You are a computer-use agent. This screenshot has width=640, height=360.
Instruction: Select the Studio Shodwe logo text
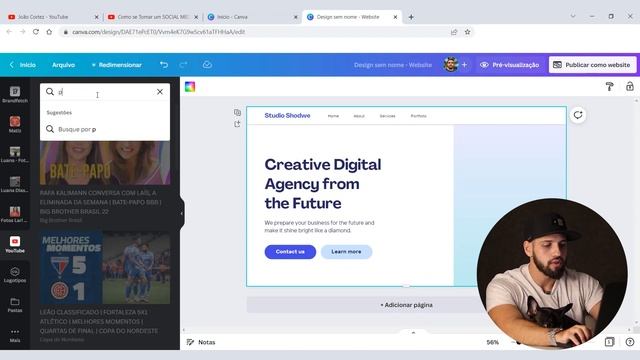pyautogui.click(x=287, y=116)
